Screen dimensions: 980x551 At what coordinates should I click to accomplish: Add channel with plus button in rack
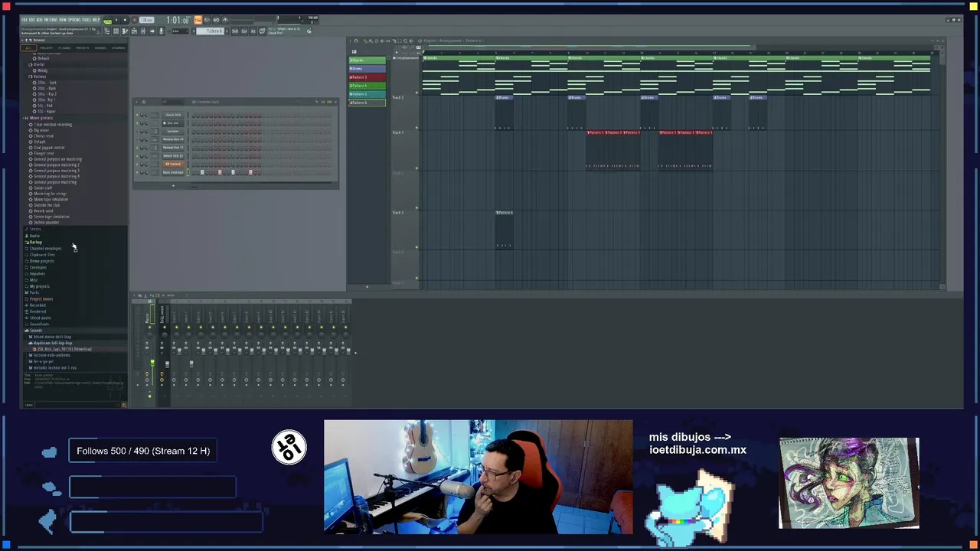173,185
